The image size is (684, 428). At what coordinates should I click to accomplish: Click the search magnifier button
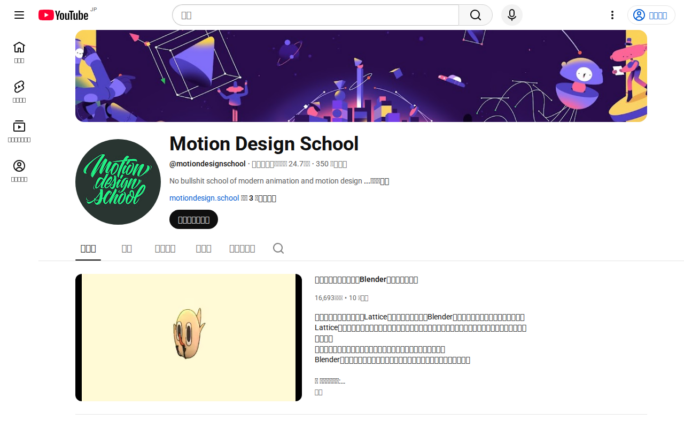[x=475, y=15]
